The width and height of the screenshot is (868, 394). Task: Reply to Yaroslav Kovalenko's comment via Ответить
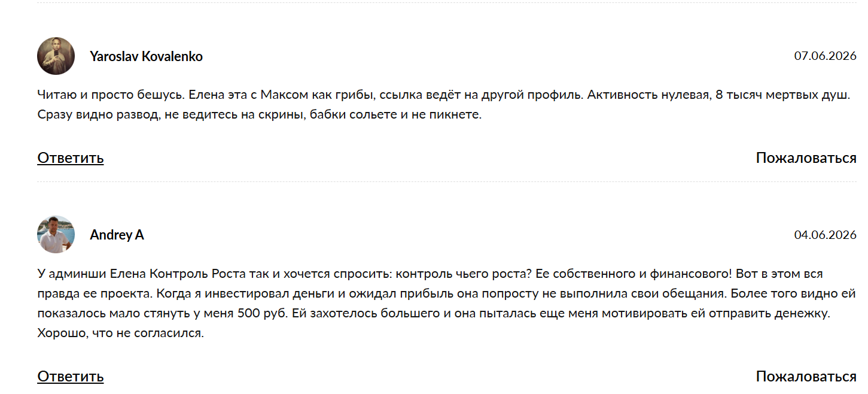point(71,157)
